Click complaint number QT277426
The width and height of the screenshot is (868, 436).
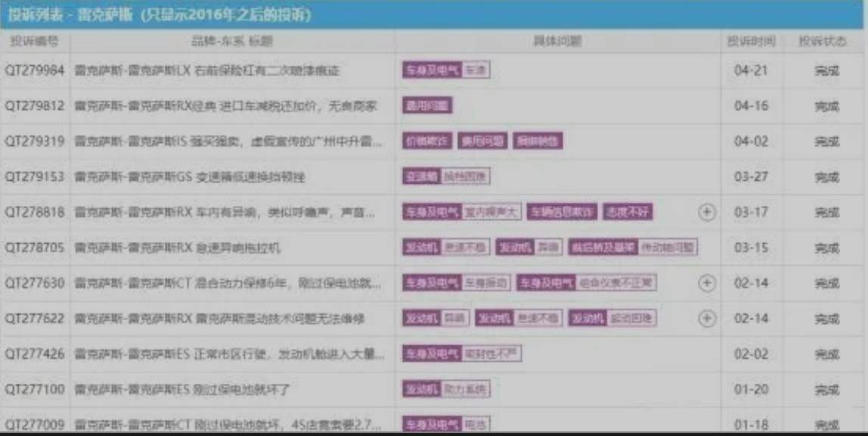35,354
